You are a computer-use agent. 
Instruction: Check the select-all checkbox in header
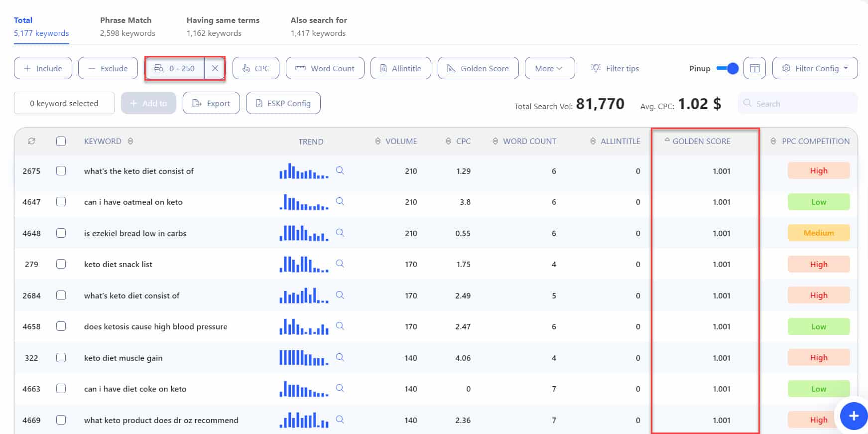[x=61, y=142]
